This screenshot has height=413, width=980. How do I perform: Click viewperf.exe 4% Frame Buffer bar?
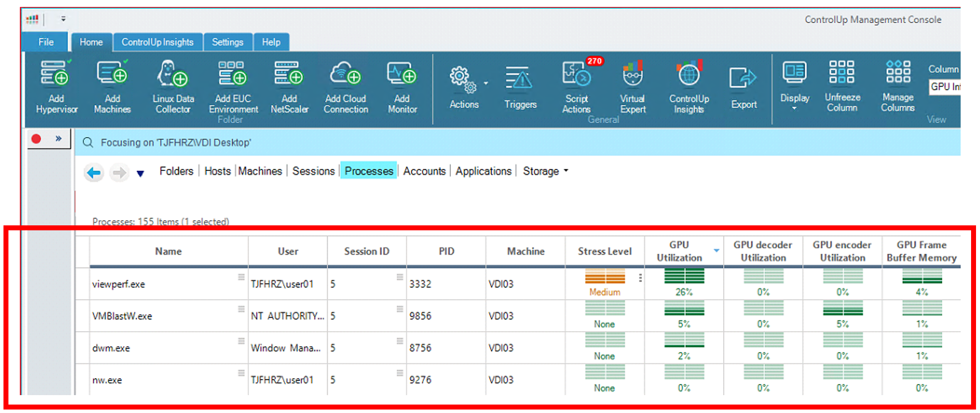coord(922,276)
